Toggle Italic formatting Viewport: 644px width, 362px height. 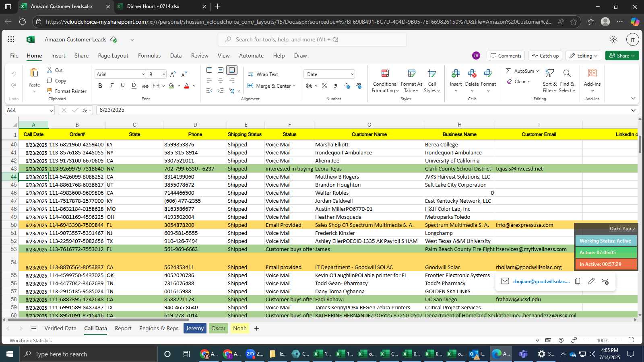111,86
